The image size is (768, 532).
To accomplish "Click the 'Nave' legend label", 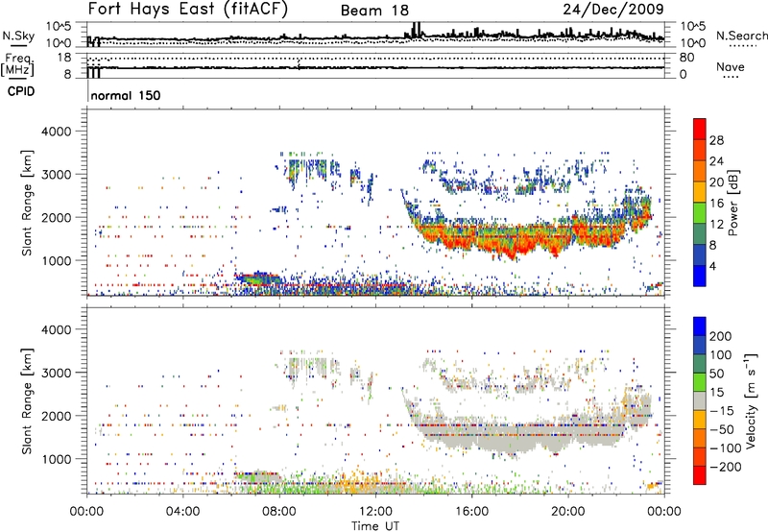I will tap(731, 66).
